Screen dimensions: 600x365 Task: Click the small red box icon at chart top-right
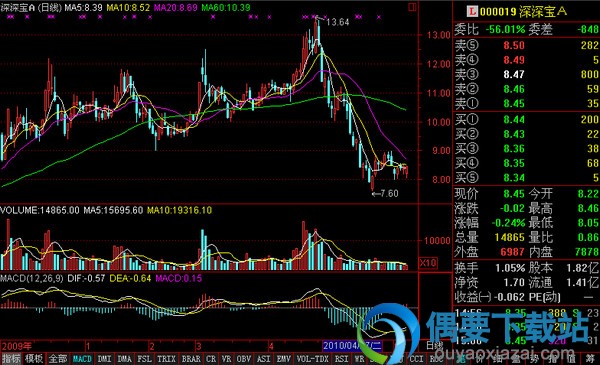click(412, 7)
